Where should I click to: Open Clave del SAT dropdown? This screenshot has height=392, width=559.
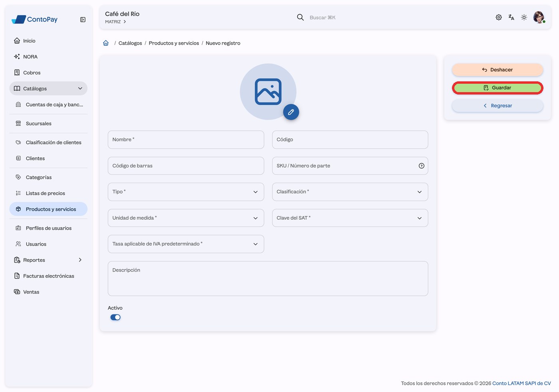(350, 218)
